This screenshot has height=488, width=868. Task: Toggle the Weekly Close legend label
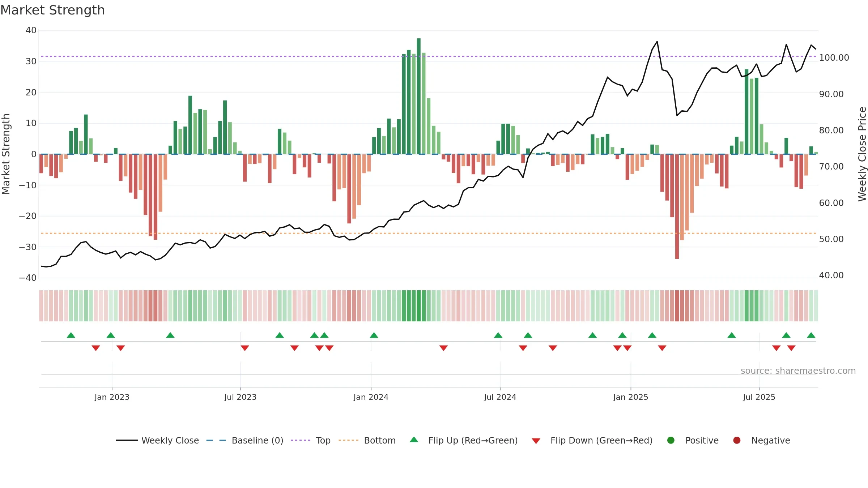coord(170,440)
